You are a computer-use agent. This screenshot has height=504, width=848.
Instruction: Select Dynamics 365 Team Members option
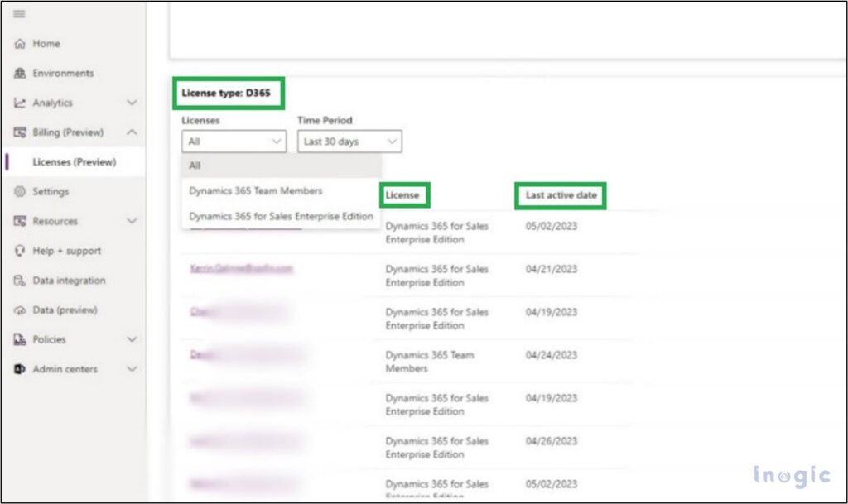coord(255,191)
